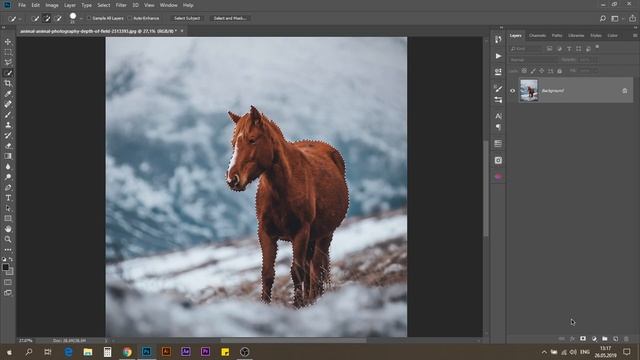Select the Pen tool

(x=8, y=188)
